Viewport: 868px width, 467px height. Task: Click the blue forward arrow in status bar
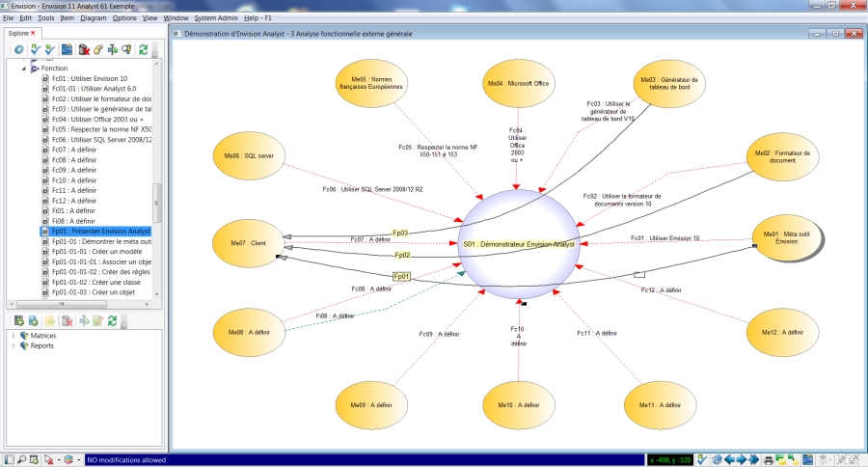tap(742, 460)
